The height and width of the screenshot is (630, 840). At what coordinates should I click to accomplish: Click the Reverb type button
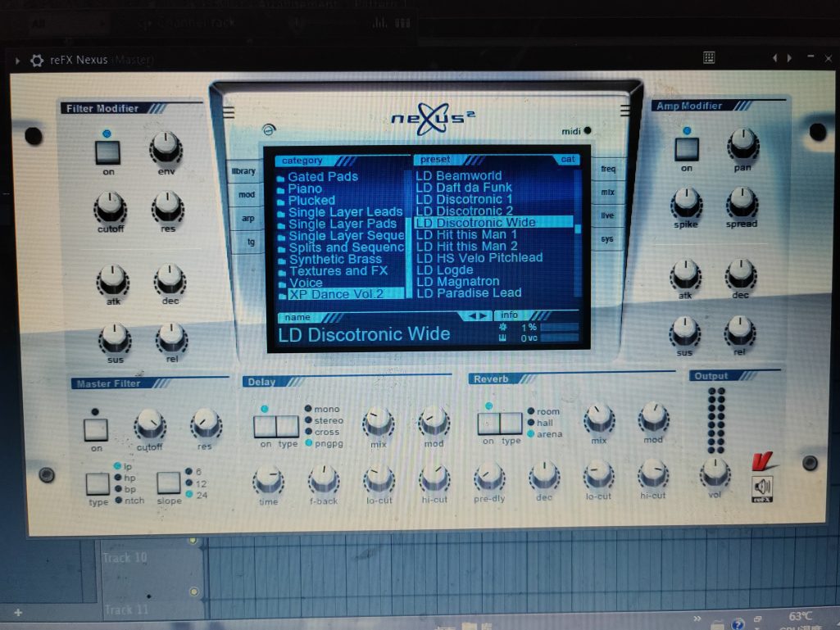point(511,424)
